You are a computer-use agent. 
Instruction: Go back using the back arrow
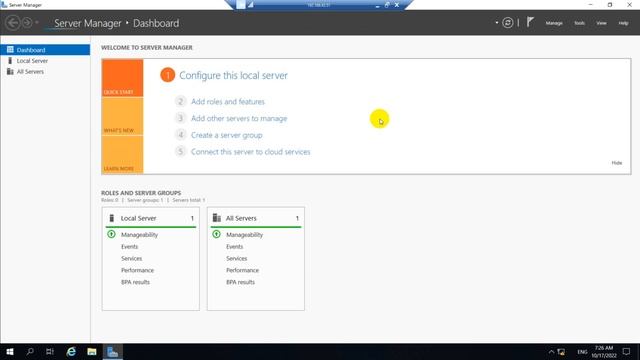pyautogui.click(x=13, y=23)
